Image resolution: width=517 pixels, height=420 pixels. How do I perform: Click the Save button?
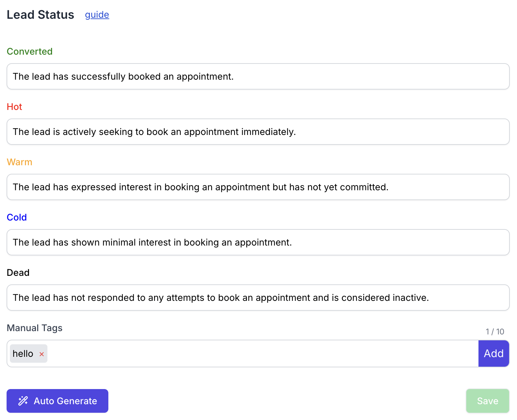487,401
